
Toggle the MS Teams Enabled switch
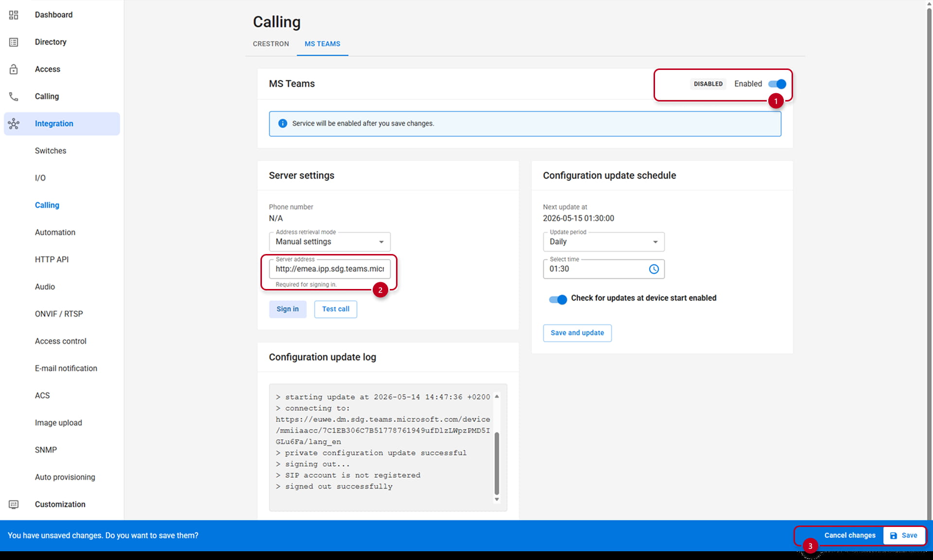coord(777,84)
